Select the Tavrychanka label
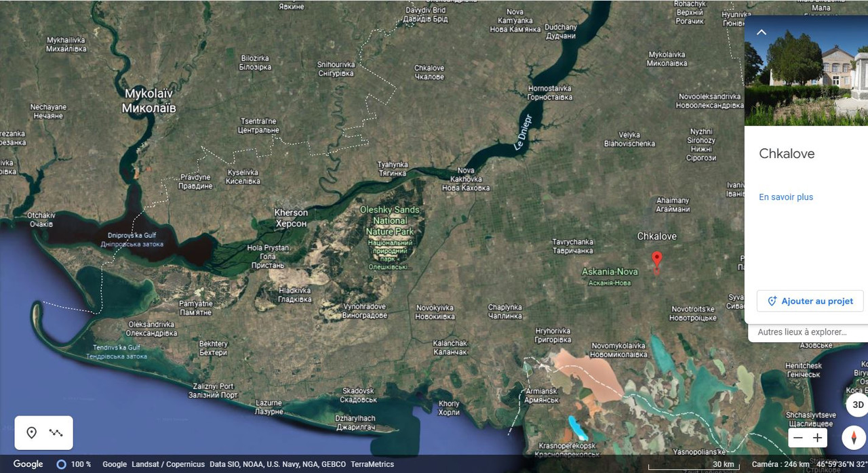Screen dimensions: 868x473 (x=573, y=246)
